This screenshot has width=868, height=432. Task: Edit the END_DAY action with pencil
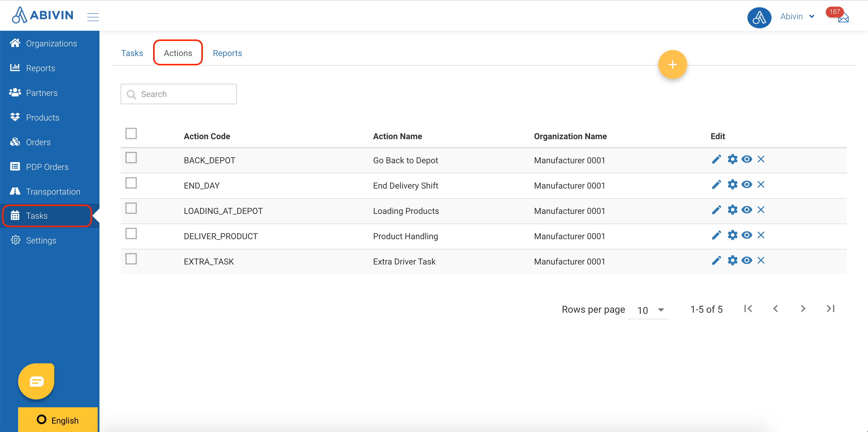pos(716,184)
